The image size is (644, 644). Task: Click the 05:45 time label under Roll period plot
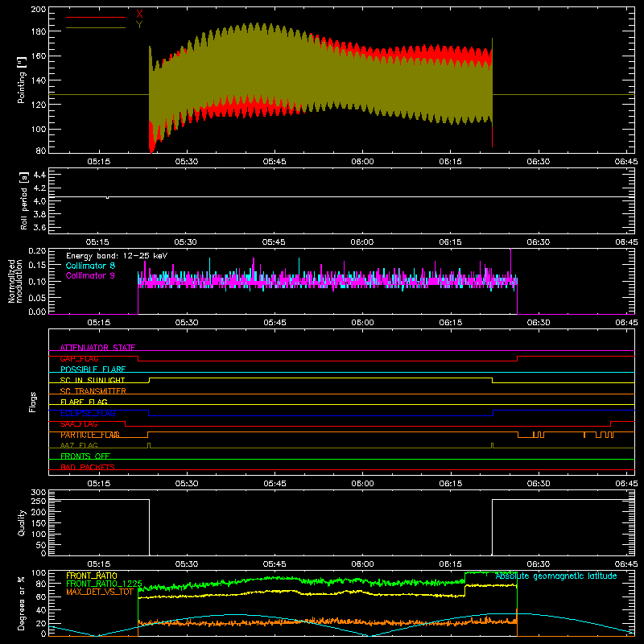(x=274, y=242)
